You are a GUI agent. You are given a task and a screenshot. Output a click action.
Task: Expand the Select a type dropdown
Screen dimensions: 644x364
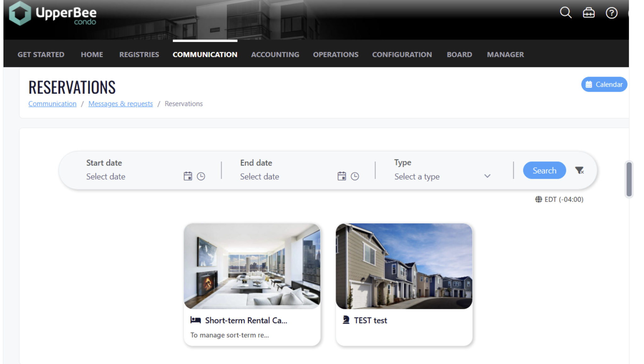pyautogui.click(x=442, y=176)
